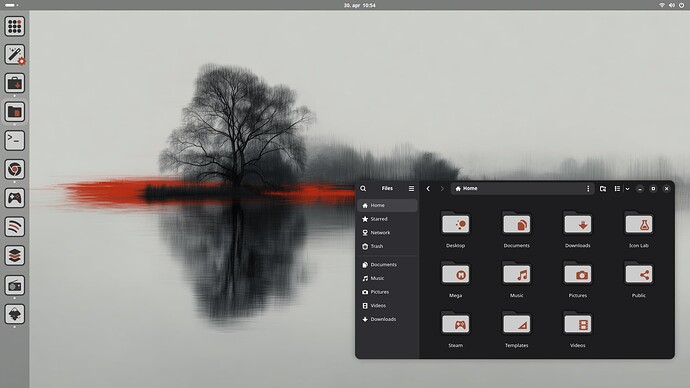Open the stacked layers app in dock
Viewport: 690px width, 388px height.
15,256
